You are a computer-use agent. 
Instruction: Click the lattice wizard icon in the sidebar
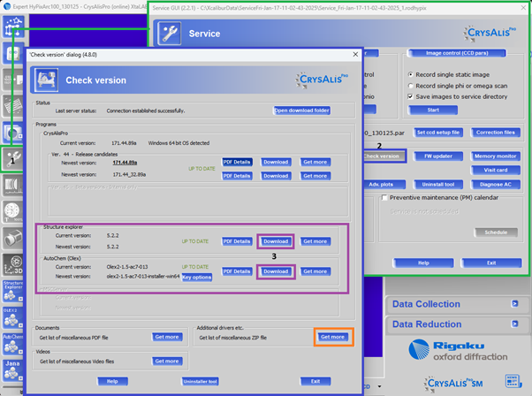(13, 27)
